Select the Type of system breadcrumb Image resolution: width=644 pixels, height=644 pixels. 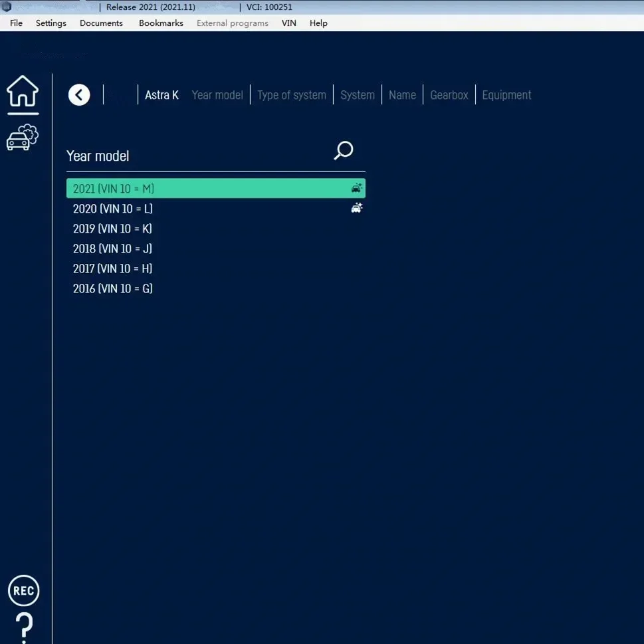[x=292, y=95]
